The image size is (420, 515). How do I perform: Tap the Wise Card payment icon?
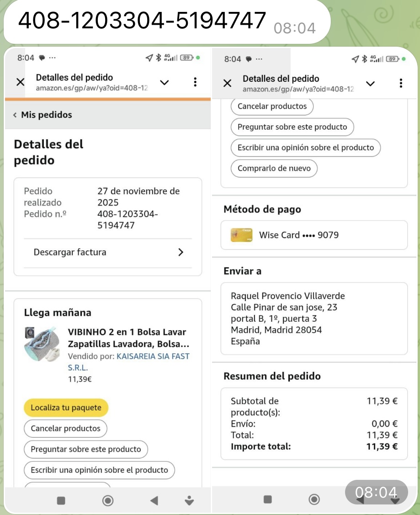[241, 235]
